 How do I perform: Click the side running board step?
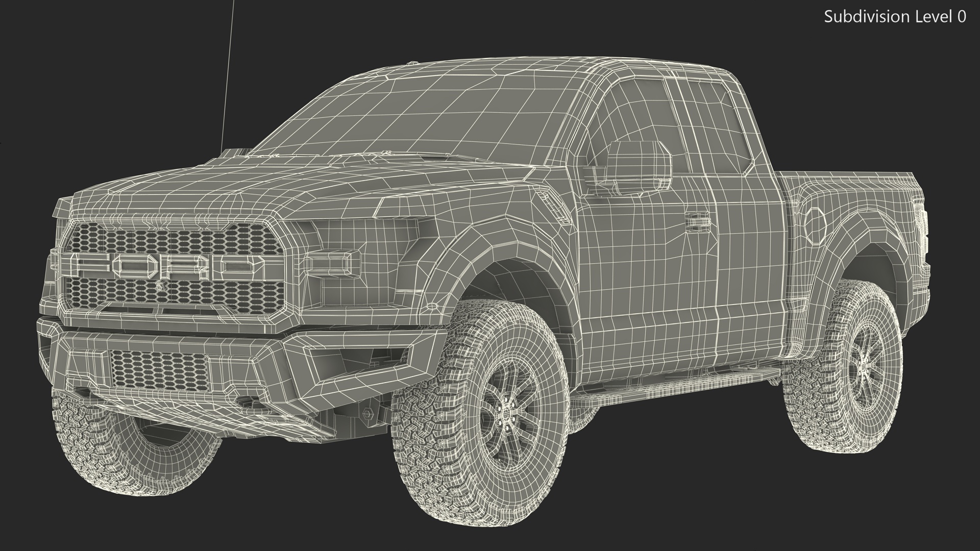click(679, 389)
